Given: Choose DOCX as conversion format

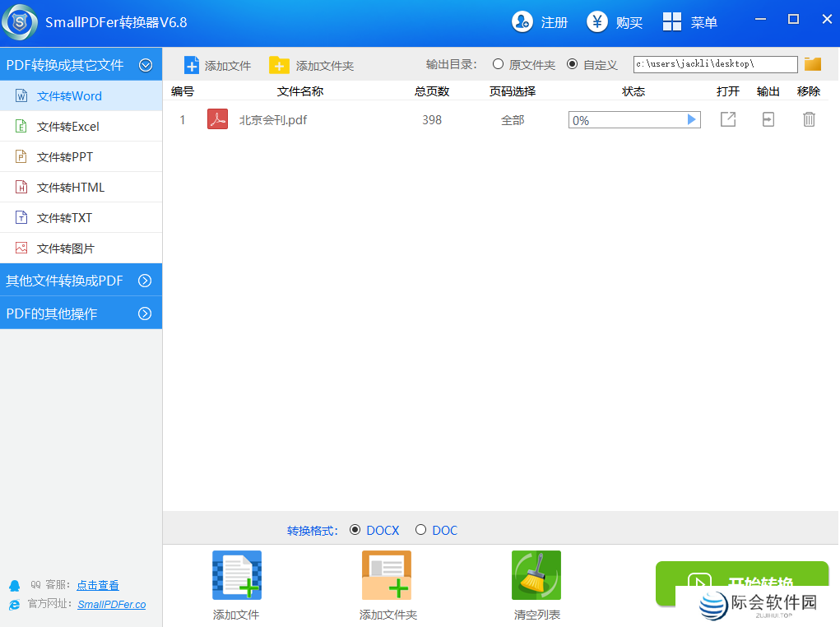Looking at the screenshot, I should point(355,530).
